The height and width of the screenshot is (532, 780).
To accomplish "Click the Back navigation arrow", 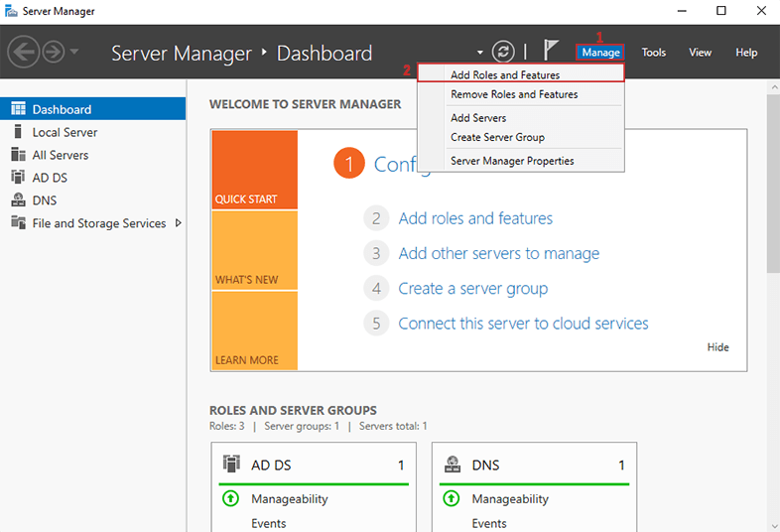I will point(24,52).
